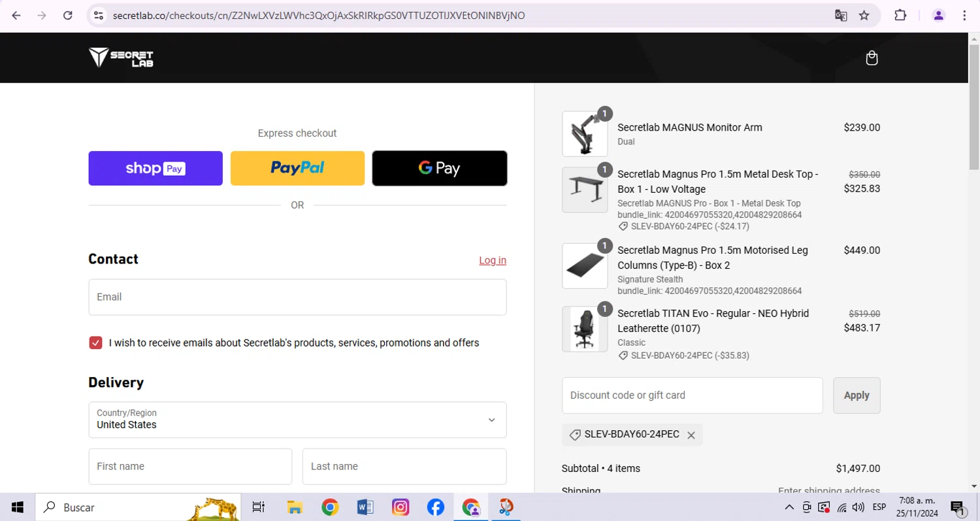
Task: Remove SLEV-BDAY60-24PEC discount code
Action: 691,435
